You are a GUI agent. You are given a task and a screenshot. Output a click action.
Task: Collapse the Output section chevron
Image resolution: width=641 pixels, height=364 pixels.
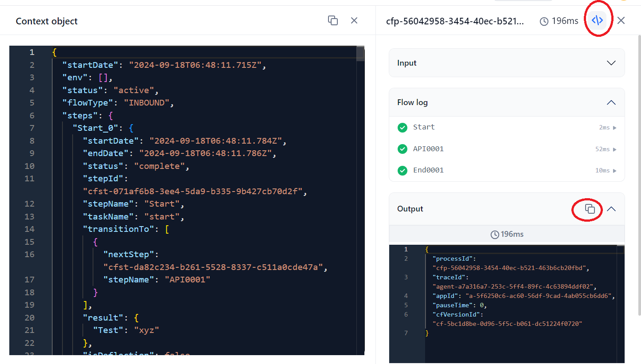[611, 209]
